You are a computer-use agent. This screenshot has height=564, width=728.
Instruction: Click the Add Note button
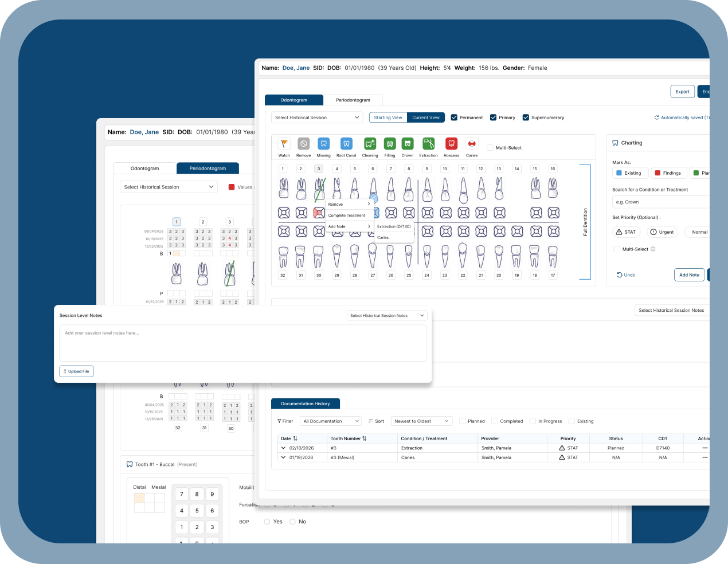pyautogui.click(x=689, y=275)
